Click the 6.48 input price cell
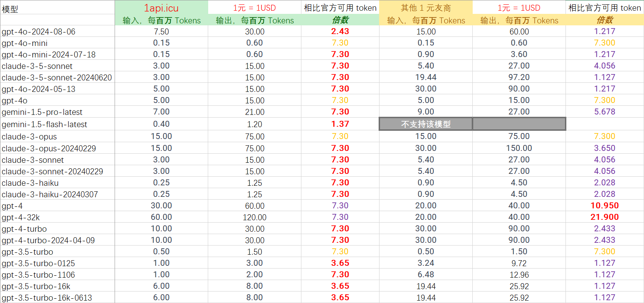This screenshot has height=303, width=644. point(426,274)
